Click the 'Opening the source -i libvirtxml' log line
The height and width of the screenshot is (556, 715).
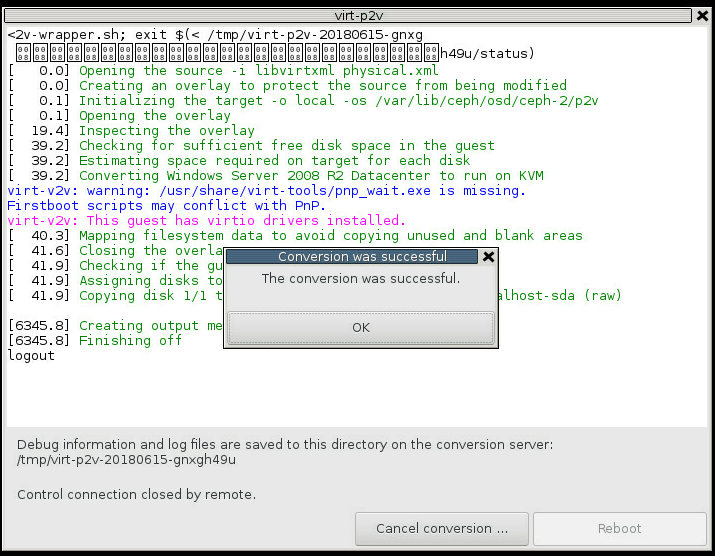(x=223, y=70)
